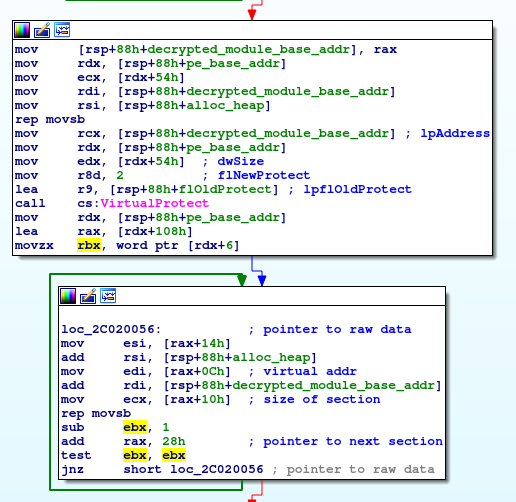Click the 'flNewProtect' comment
This screenshot has height=502, width=516.
point(264,175)
